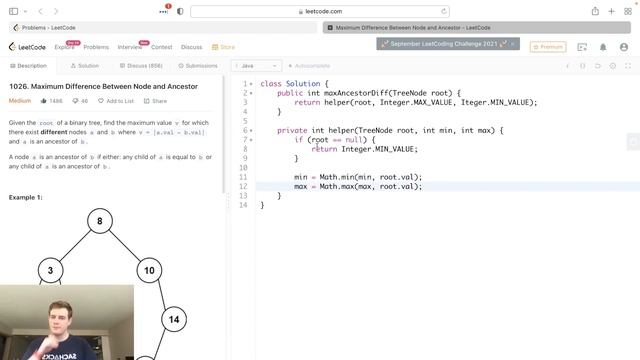Click tree node 8 in example image
Image resolution: width=640 pixels, height=360 pixels.
(x=100, y=221)
